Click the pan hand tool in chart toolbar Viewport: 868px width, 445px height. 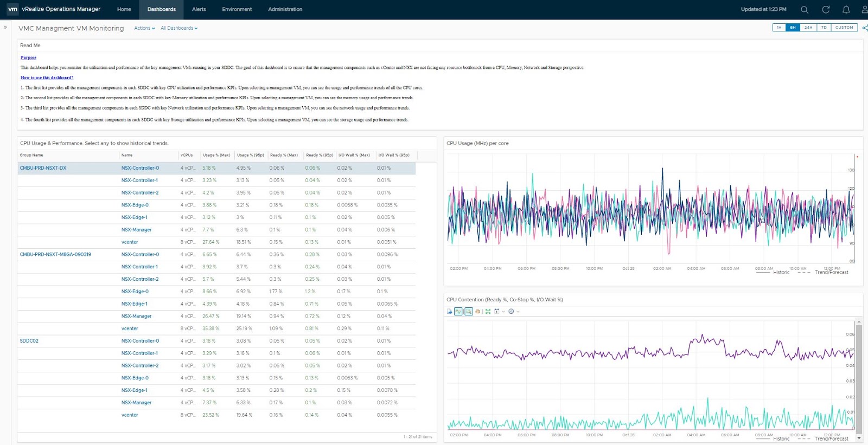[x=477, y=312]
